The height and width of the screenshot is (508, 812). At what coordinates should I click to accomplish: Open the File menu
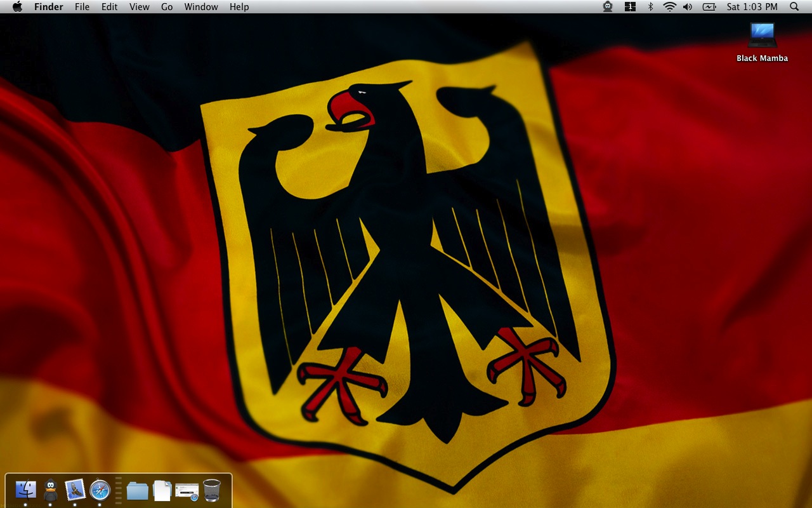[82, 7]
